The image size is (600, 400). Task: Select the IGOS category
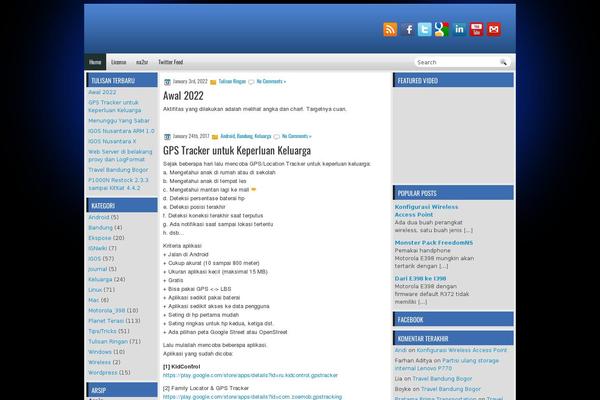point(95,259)
